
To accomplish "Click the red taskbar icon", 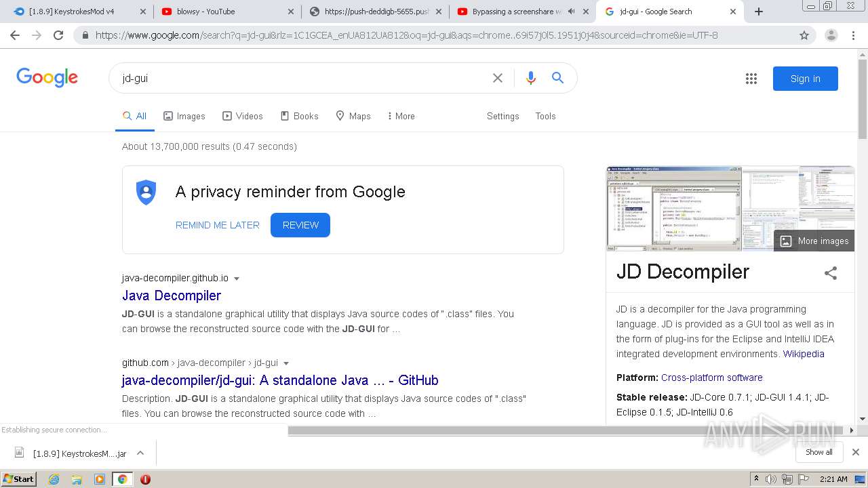I will click(145, 479).
